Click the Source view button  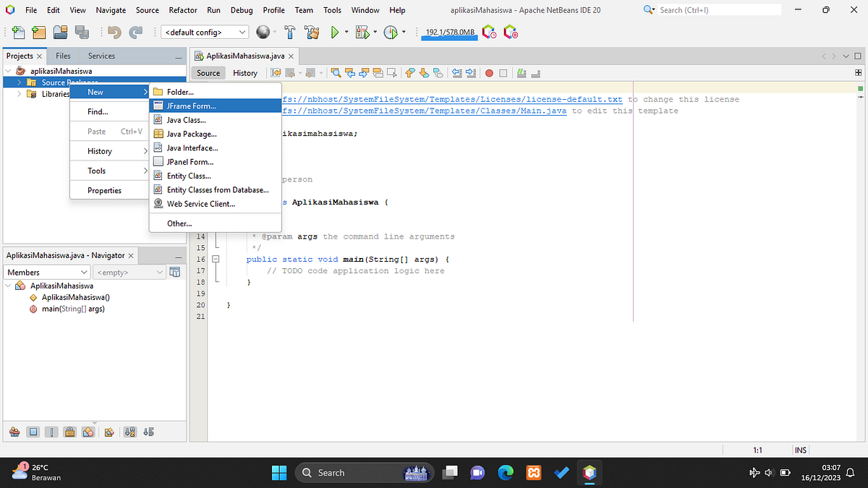pyautogui.click(x=208, y=73)
